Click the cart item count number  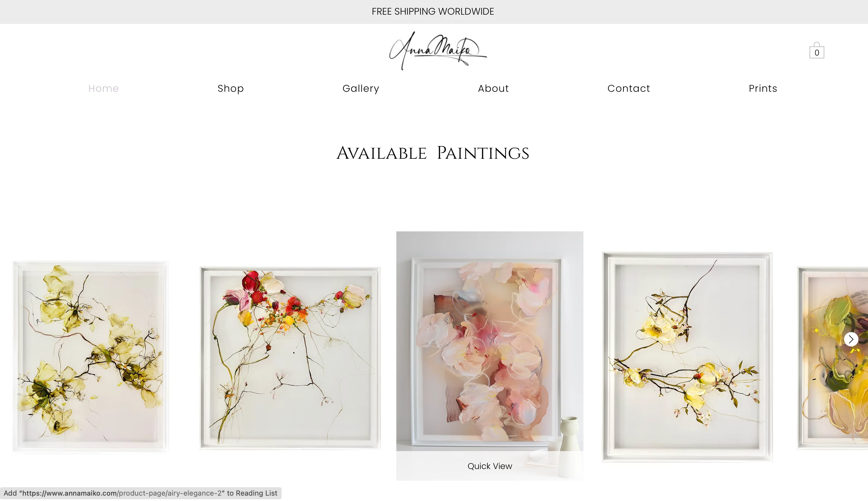pyautogui.click(x=817, y=53)
